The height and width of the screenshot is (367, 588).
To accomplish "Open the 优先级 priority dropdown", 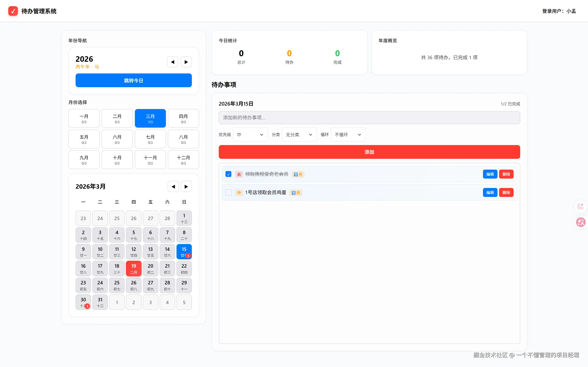I will [250, 134].
